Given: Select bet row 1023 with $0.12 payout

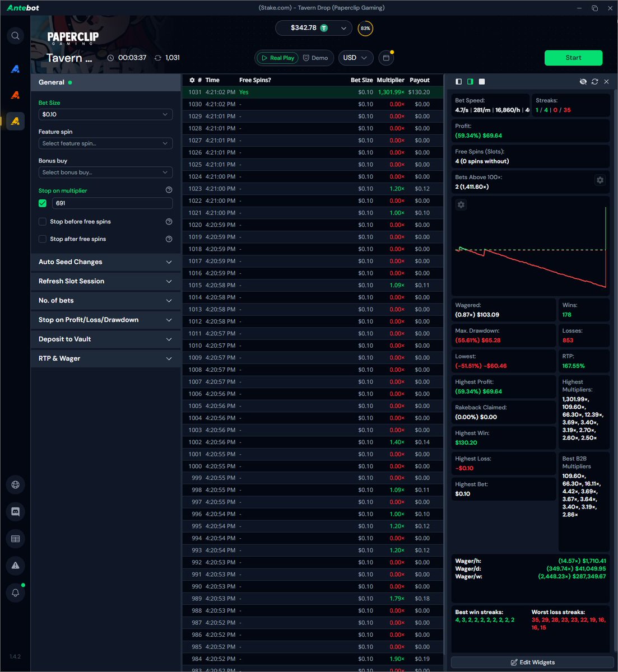Looking at the screenshot, I should click(x=312, y=189).
